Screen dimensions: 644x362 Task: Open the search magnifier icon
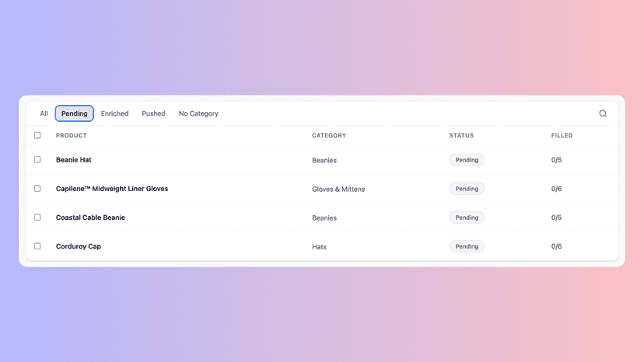click(x=603, y=113)
